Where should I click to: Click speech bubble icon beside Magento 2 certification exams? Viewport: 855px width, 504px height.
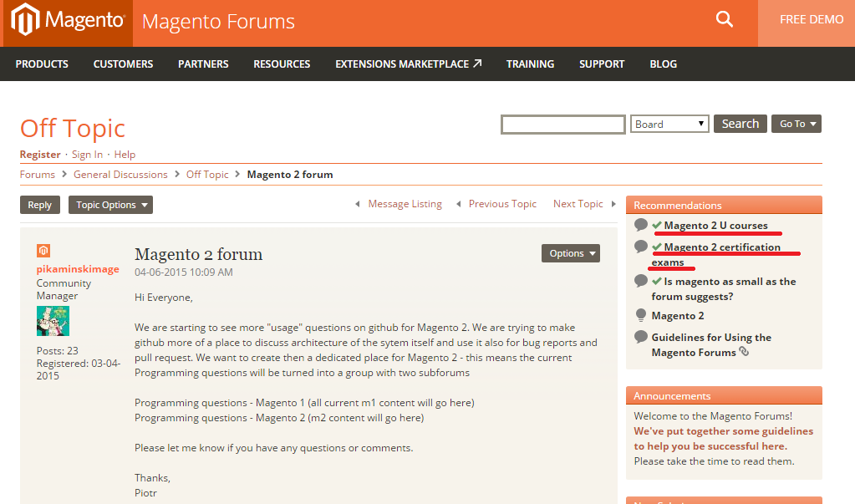tap(641, 246)
